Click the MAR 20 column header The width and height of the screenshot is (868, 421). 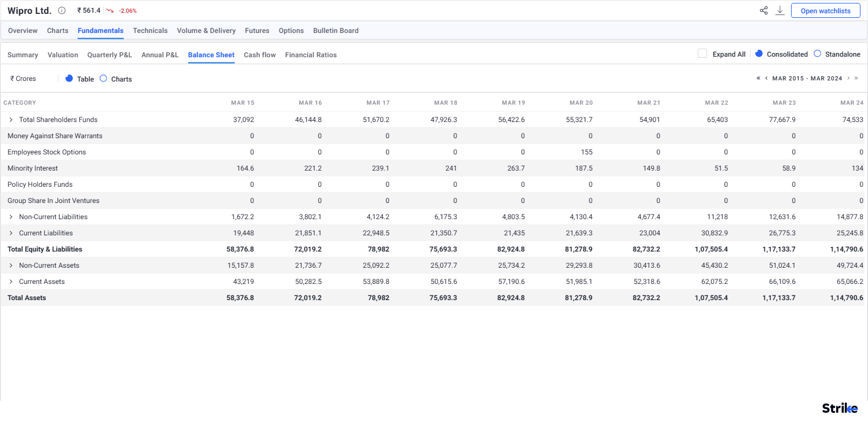[581, 103]
